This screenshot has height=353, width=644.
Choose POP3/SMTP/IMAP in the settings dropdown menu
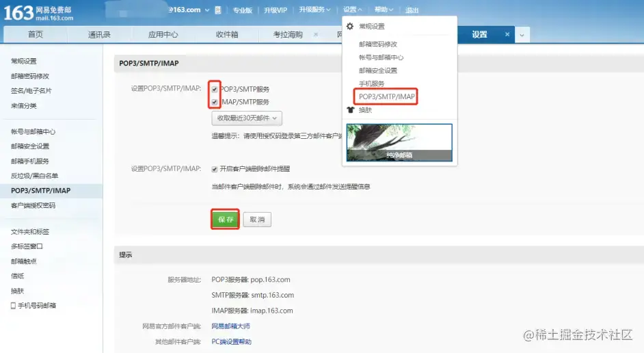[x=386, y=96]
